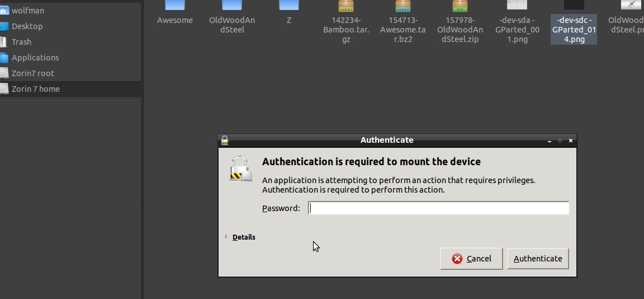Open Trash in the sidebar
This screenshot has width=644, height=299.
(21, 42)
